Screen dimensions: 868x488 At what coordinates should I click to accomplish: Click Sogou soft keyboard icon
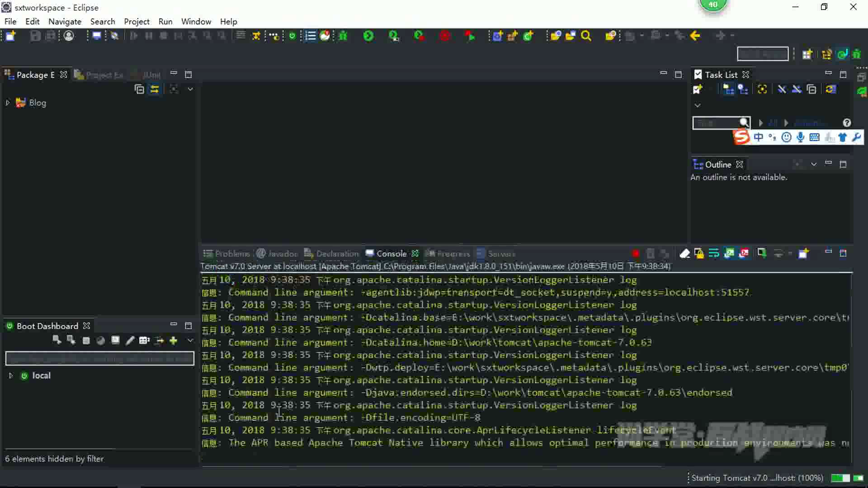coord(815,137)
